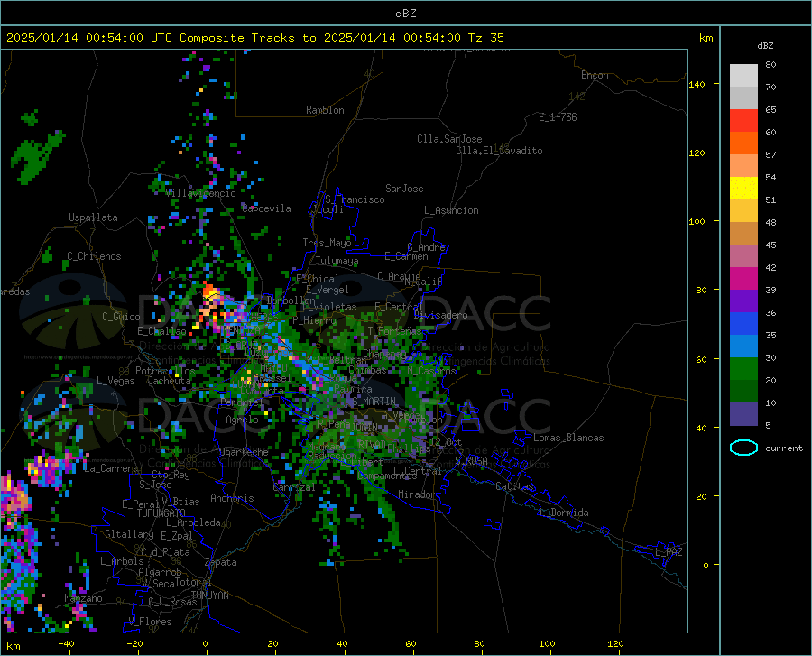Click the 'C_Chilenos' place label

[94, 256]
